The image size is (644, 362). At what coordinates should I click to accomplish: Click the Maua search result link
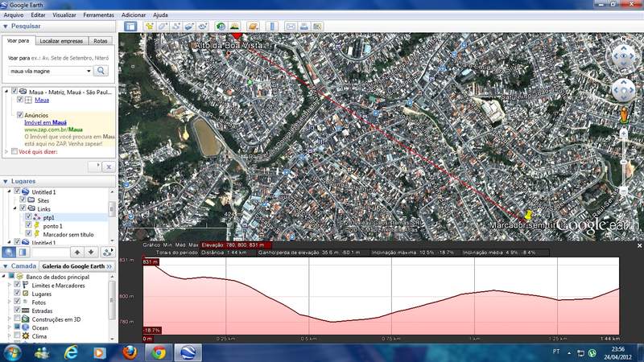[x=42, y=101]
